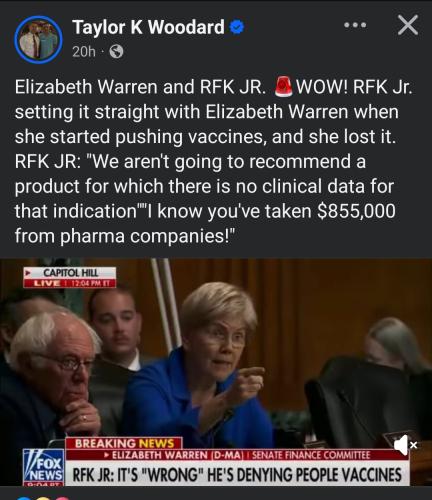Open Taylor K Woodard's profile picture

click(39, 39)
